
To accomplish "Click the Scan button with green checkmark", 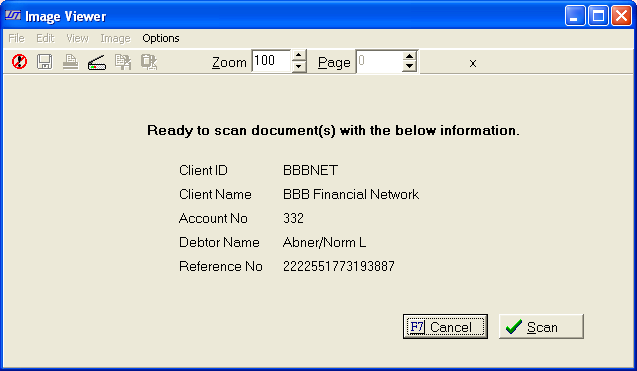I will tap(541, 326).
